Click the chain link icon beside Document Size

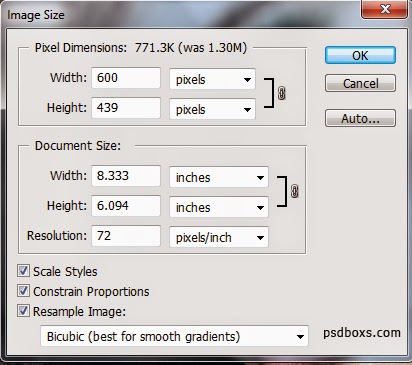[295, 191]
